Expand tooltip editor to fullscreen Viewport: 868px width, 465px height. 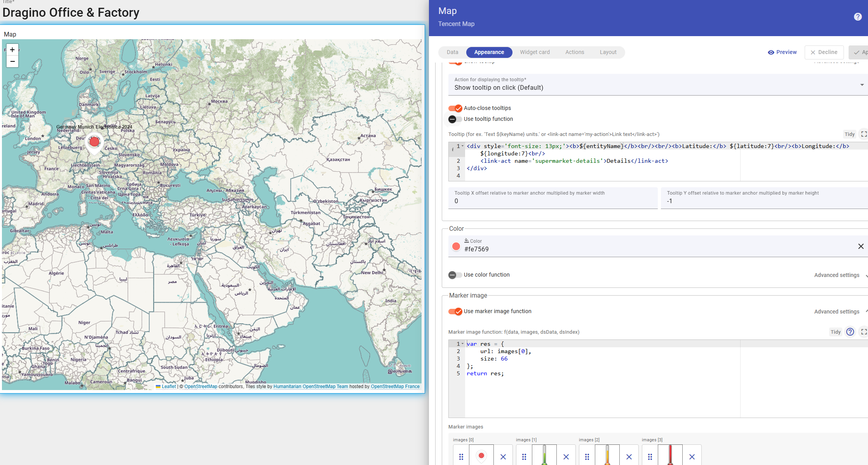(863, 134)
